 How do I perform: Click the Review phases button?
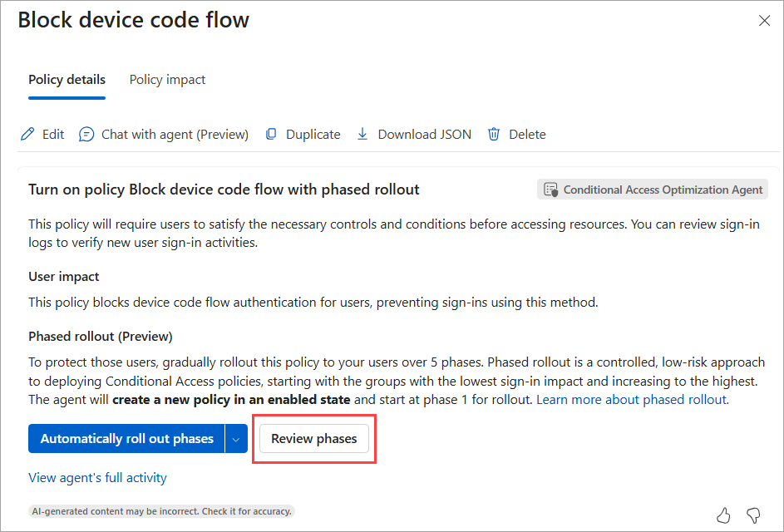click(314, 439)
